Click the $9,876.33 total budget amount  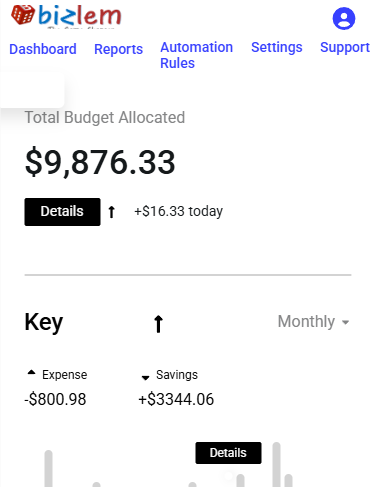pos(100,162)
